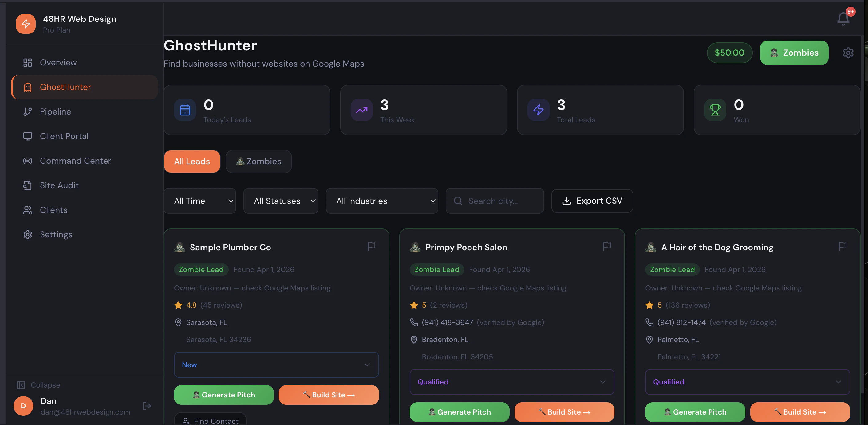Expand the All Industries dropdown

click(381, 201)
